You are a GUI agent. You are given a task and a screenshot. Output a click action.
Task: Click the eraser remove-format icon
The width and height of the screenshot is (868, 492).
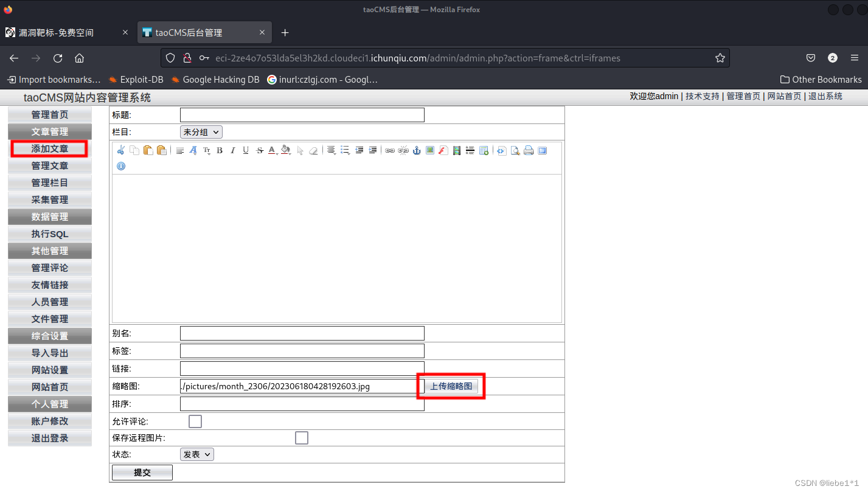313,150
